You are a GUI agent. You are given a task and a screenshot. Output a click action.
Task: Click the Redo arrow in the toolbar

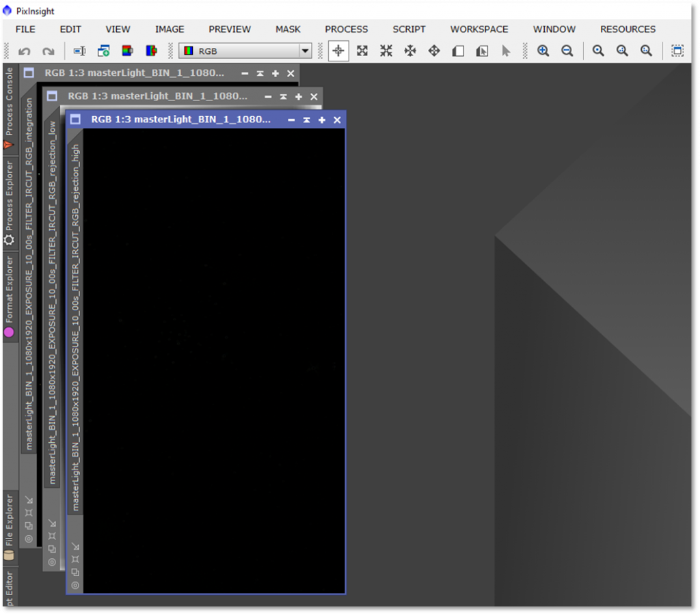tap(48, 51)
